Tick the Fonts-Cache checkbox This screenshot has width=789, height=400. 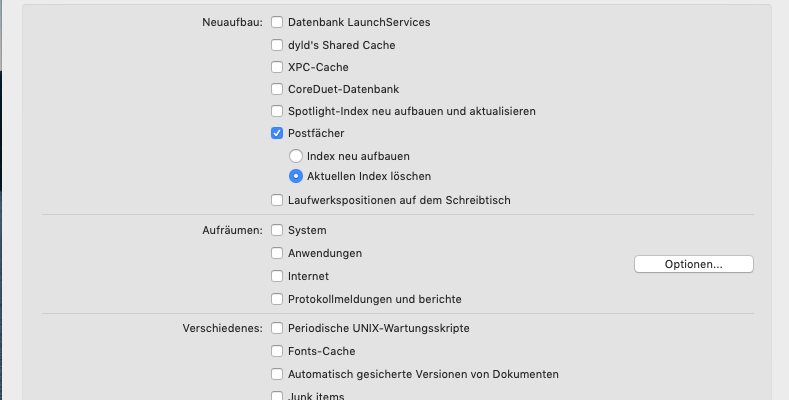pyautogui.click(x=277, y=351)
